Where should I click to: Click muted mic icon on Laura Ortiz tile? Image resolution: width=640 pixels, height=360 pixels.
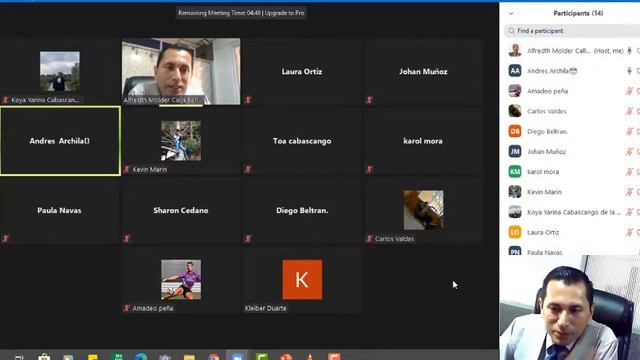pos(248,100)
